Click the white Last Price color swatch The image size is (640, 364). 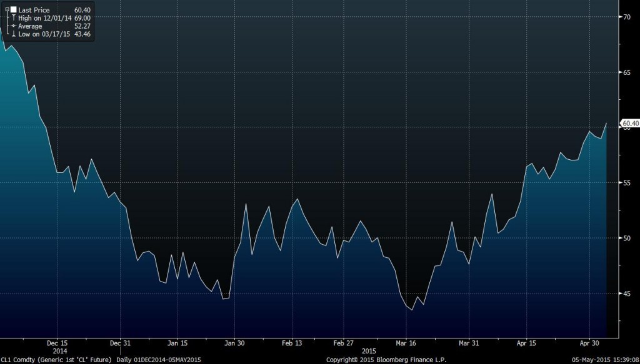coord(12,11)
